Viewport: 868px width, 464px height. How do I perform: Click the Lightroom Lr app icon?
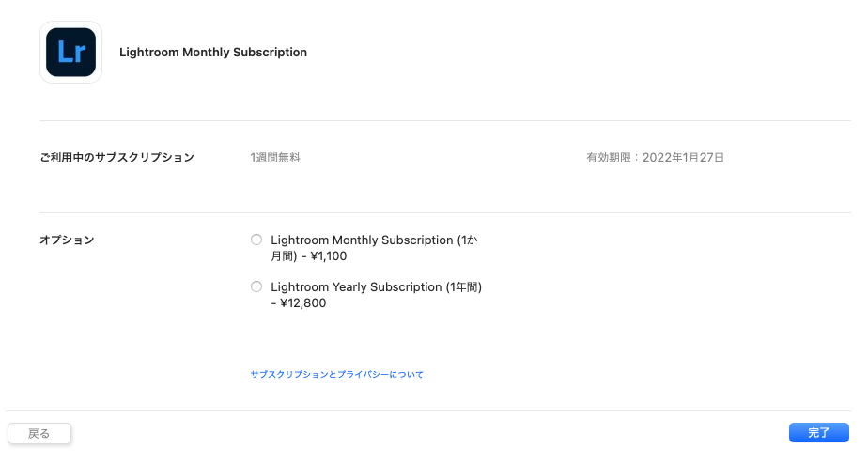70,53
